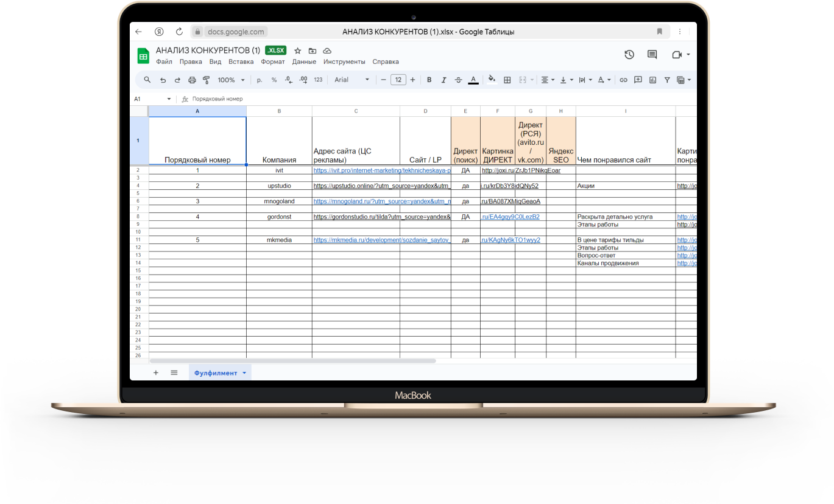The height and width of the screenshot is (504, 834).
Task: Show comments panel icon
Action: click(652, 55)
